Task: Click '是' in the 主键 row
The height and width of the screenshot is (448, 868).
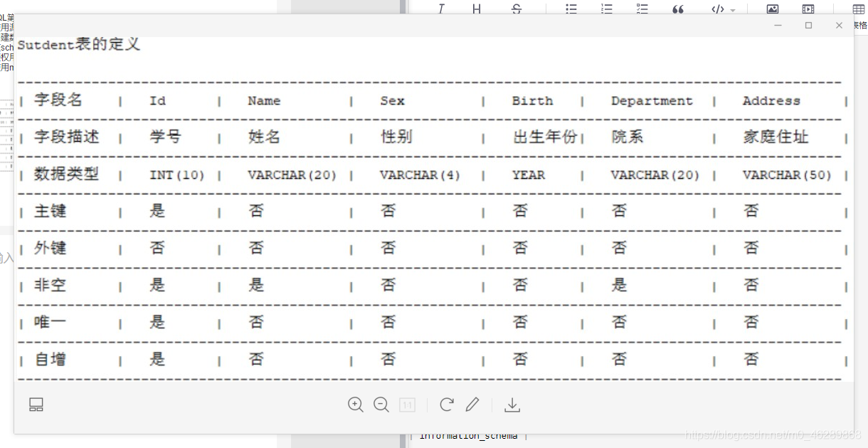Action: [x=157, y=211]
